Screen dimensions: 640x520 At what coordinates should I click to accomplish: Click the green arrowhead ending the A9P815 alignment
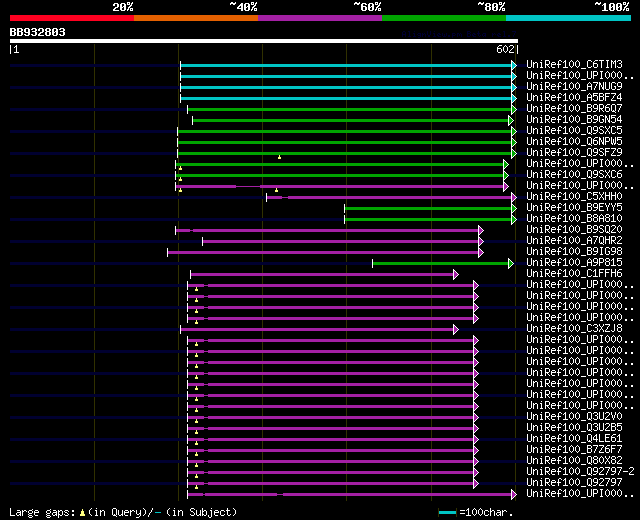[x=511, y=264]
